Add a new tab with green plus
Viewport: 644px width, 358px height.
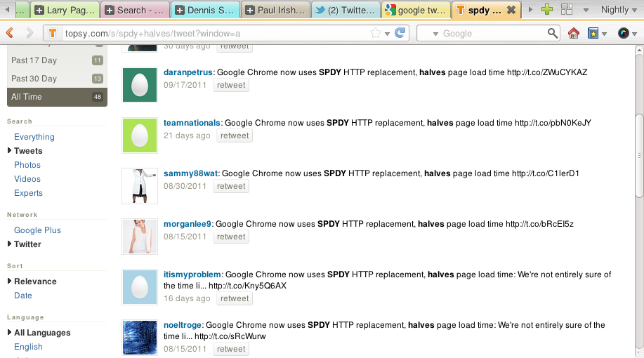tap(546, 9)
